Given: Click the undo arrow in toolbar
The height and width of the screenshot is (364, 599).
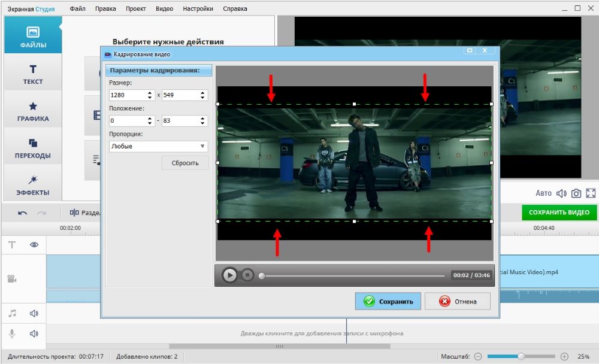Looking at the screenshot, I should (x=23, y=213).
